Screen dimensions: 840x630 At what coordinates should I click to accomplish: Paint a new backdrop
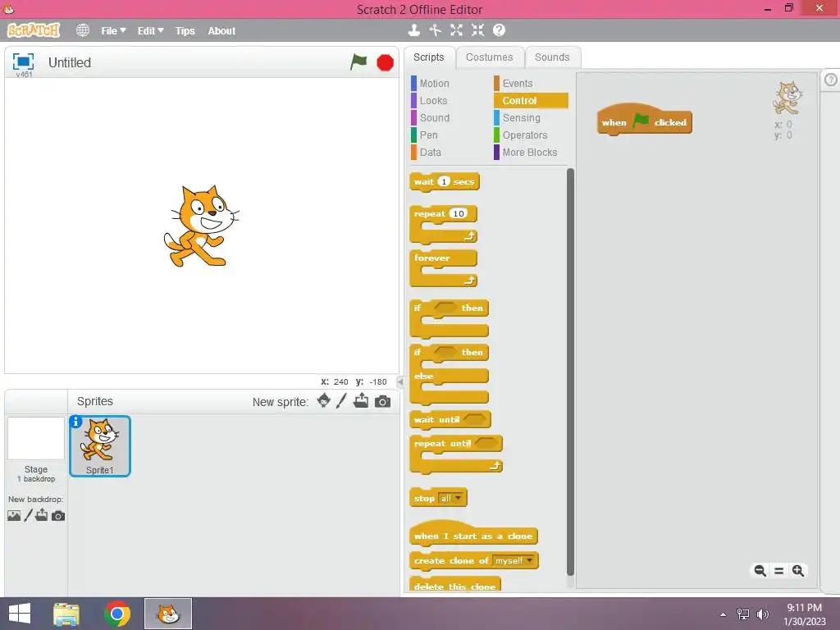(x=29, y=515)
